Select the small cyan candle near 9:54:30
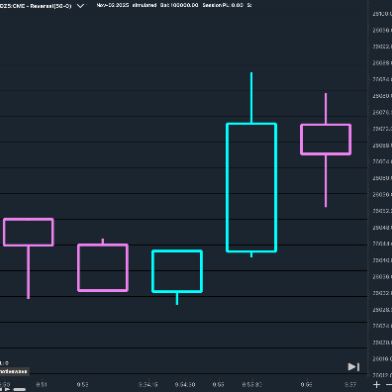 click(x=177, y=271)
